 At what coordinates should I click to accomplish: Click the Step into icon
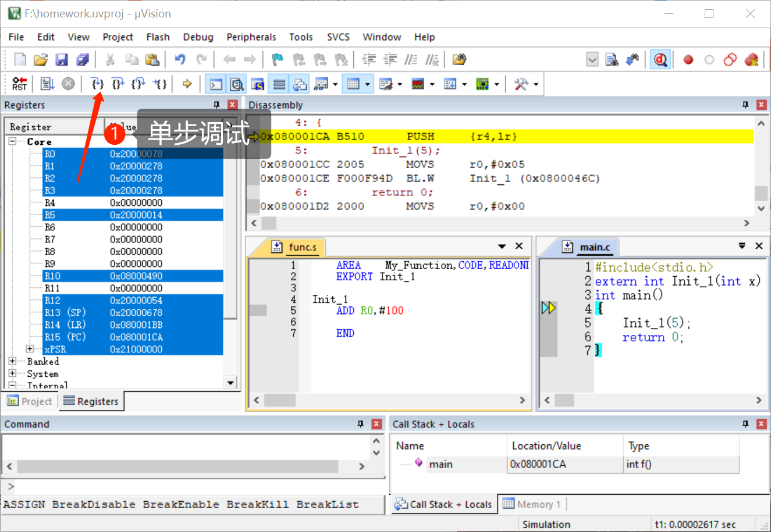coord(97,84)
